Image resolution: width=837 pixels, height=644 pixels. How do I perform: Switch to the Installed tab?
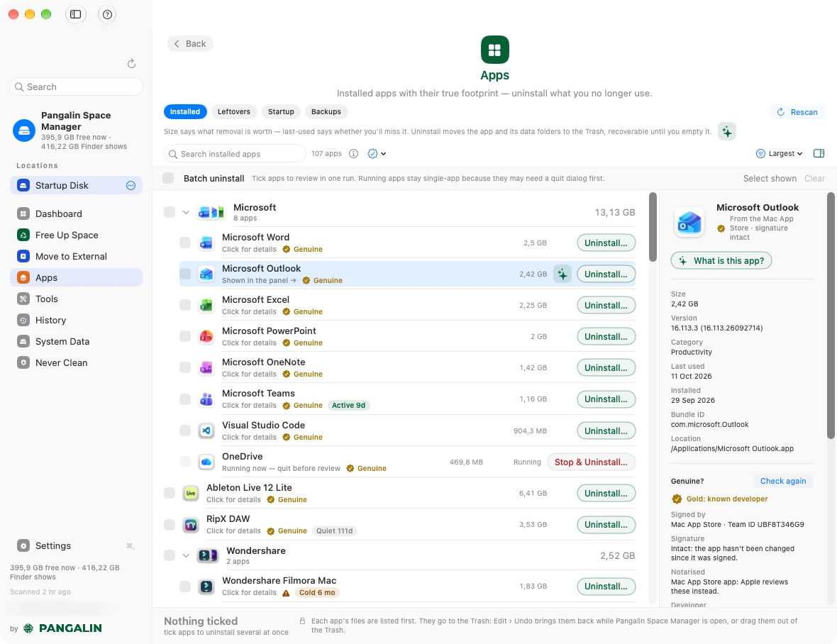(x=184, y=111)
